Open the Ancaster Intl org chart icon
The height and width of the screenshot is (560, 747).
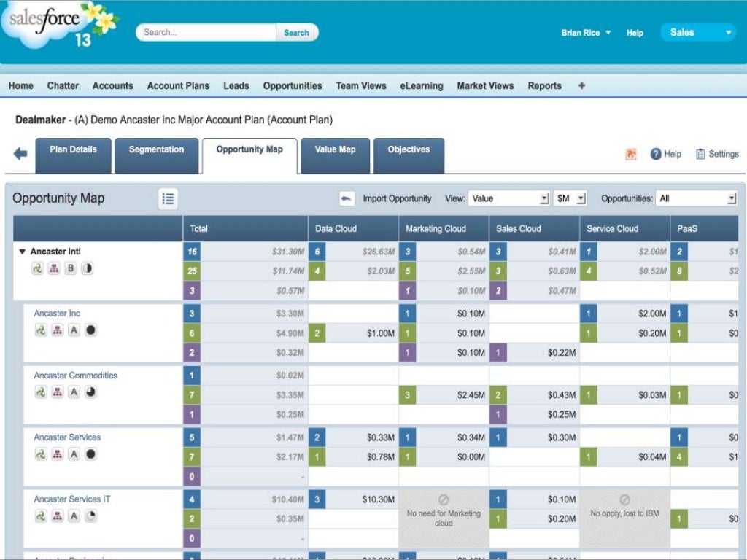pyautogui.click(x=54, y=268)
